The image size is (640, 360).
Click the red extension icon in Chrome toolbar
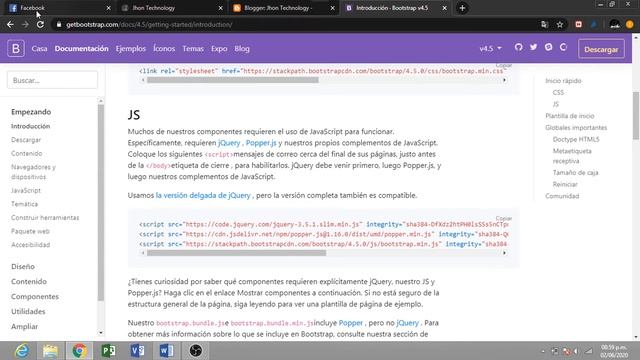tap(578, 24)
